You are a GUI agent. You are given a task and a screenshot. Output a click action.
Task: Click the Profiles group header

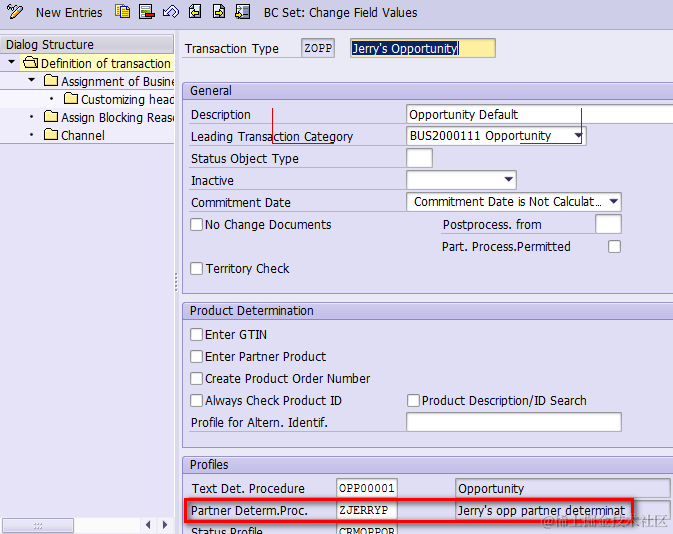pyautogui.click(x=427, y=464)
